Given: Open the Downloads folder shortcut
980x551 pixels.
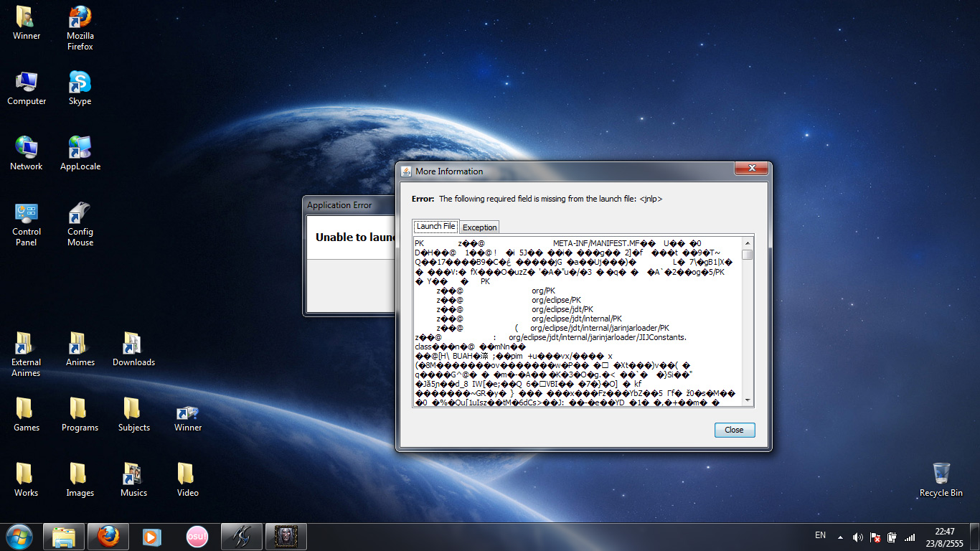Looking at the screenshot, I should coord(134,350).
